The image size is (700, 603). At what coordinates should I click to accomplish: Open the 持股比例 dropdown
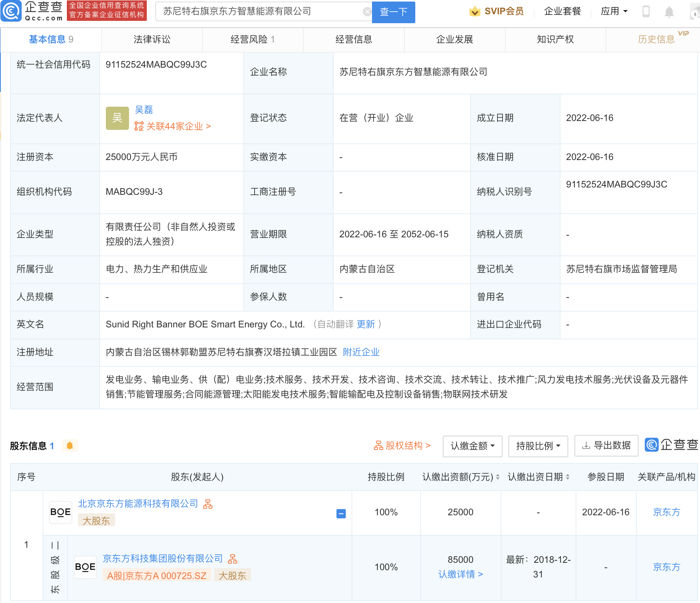538,446
